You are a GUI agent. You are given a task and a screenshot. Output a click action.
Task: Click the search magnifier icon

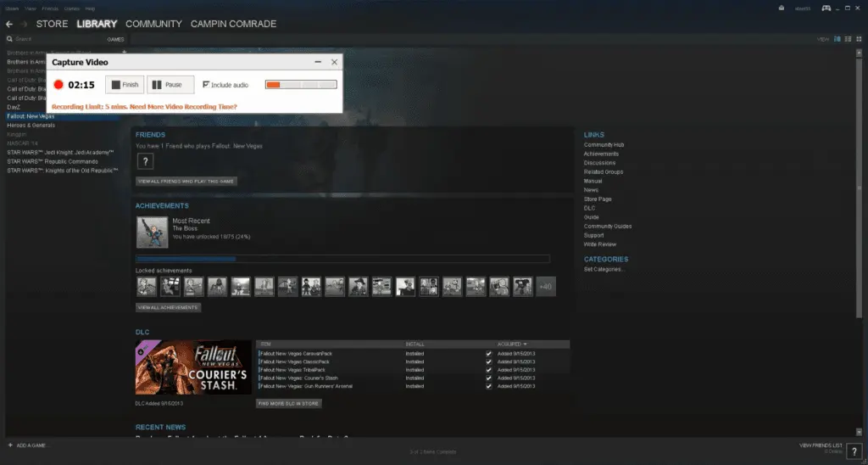coord(9,39)
